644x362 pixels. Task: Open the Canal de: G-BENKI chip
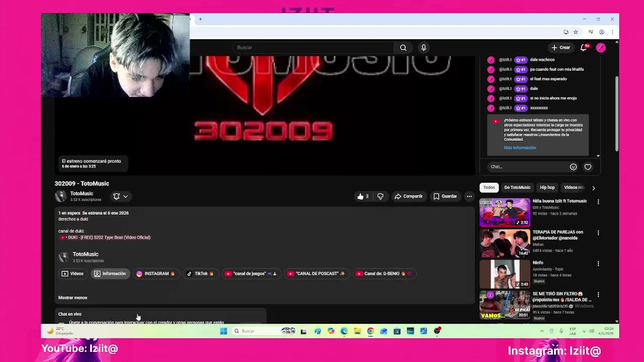point(384,274)
